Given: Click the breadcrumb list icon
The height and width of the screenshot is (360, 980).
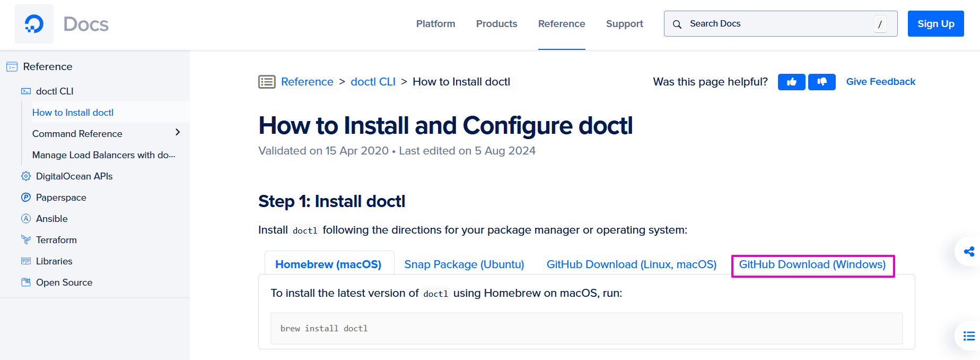Looking at the screenshot, I should pos(267,82).
